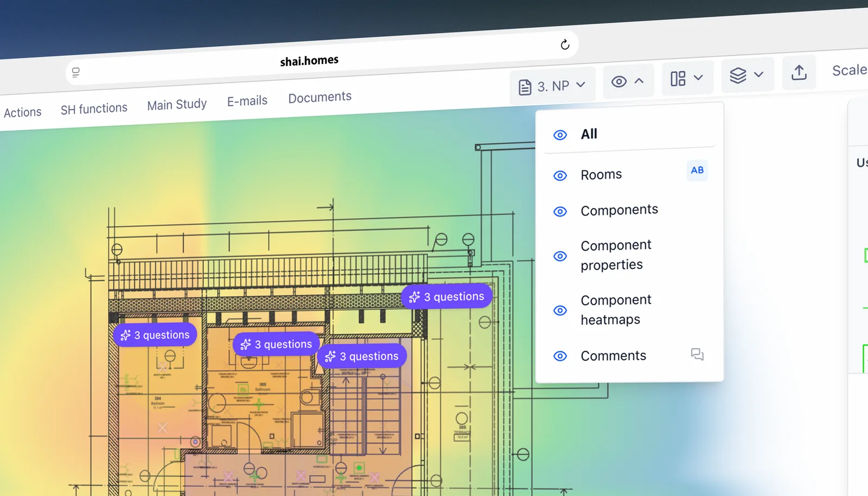Open the 3 questions badge above staircase
The width and height of the screenshot is (868, 496).
tap(362, 356)
